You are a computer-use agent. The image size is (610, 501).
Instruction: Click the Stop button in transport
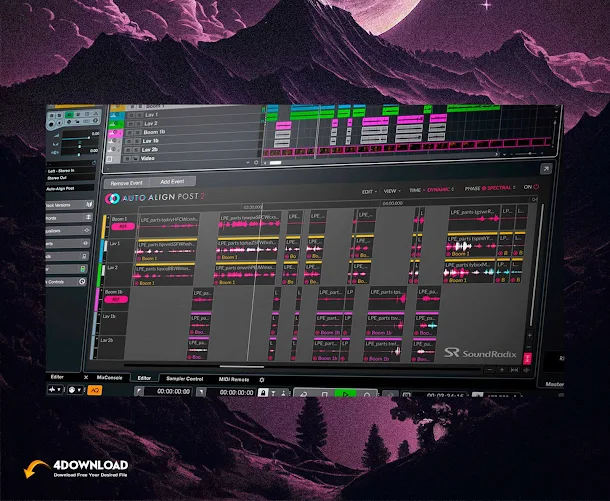(x=324, y=394)
